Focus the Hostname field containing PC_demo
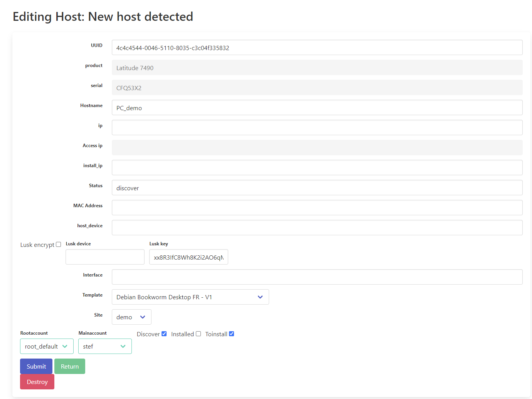Viewport: 532px width, 399px height. [317, 107]
